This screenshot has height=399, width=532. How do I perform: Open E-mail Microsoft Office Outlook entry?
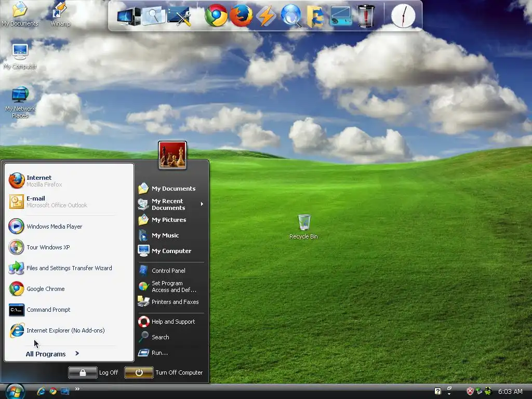tap(70, 202)
